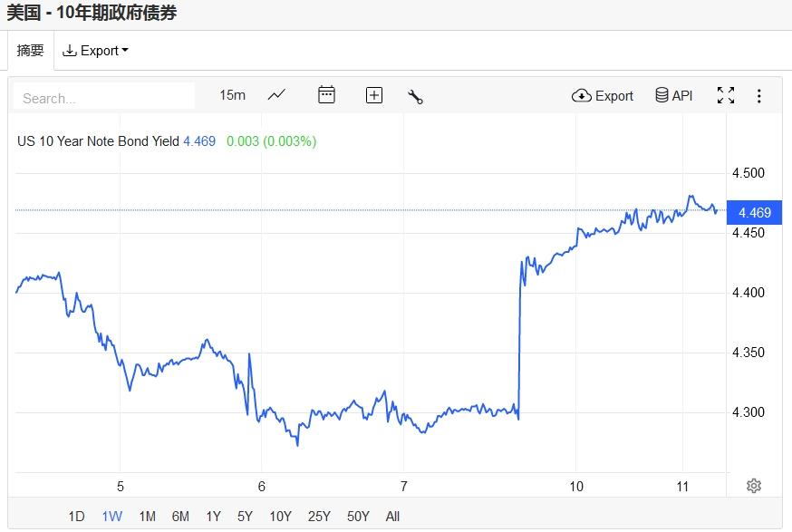Click the Search input field
This screenshot has height=532, width=792.
tap(104, 98)
